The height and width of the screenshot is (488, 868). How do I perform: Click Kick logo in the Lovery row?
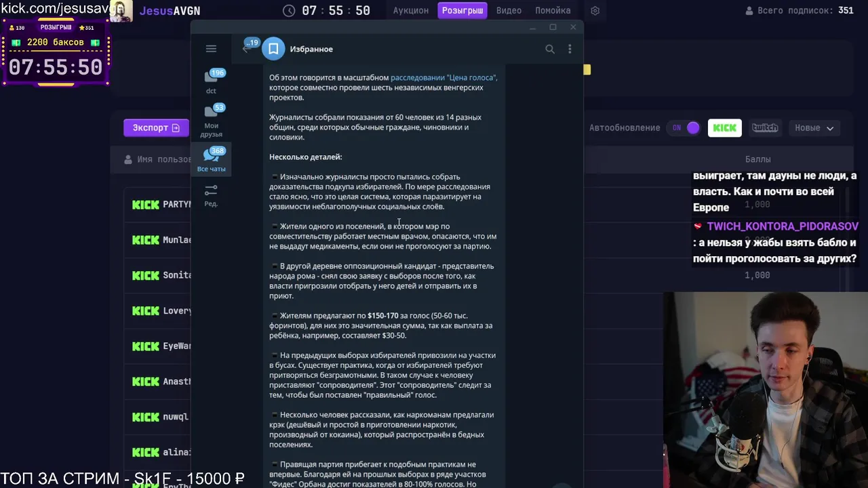(146, 310)
